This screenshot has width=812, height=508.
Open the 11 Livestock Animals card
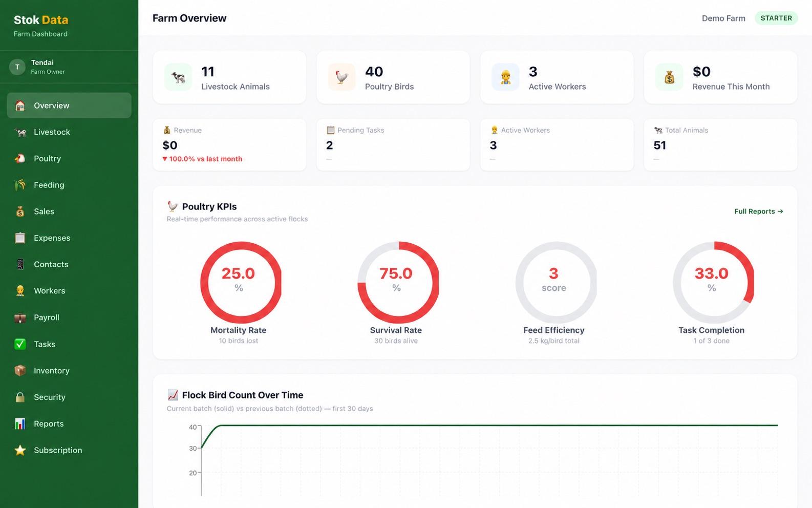tap(229, 77)
